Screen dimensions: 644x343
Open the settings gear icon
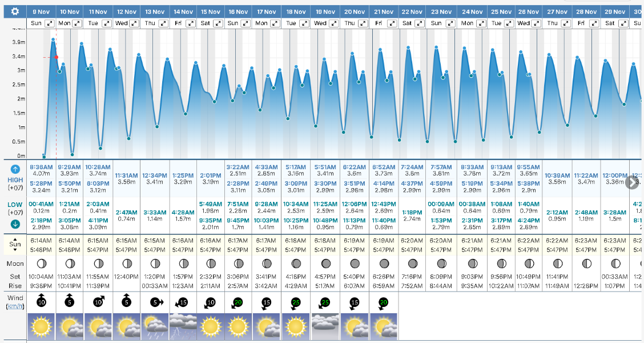point(15,11)
